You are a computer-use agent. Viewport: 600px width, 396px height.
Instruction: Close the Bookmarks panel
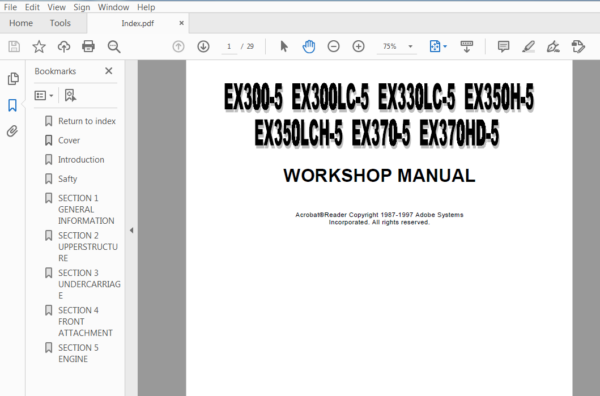pos(109,71)
